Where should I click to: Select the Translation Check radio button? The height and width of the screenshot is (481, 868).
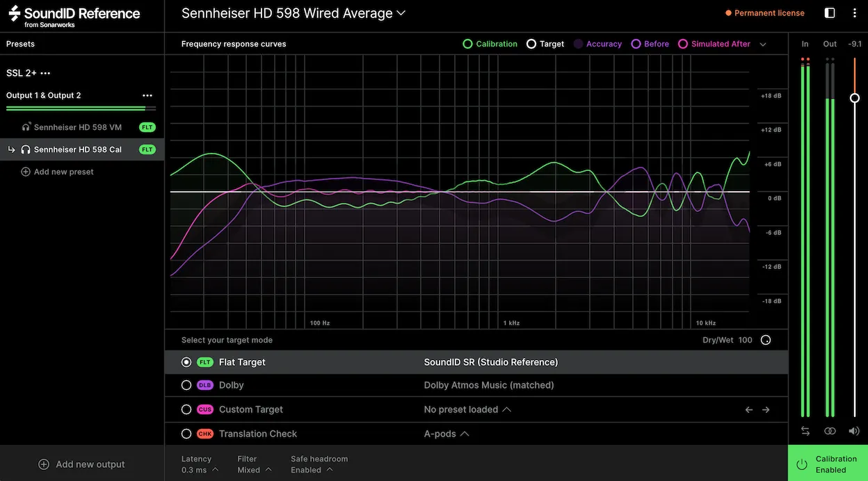(186, 434)
